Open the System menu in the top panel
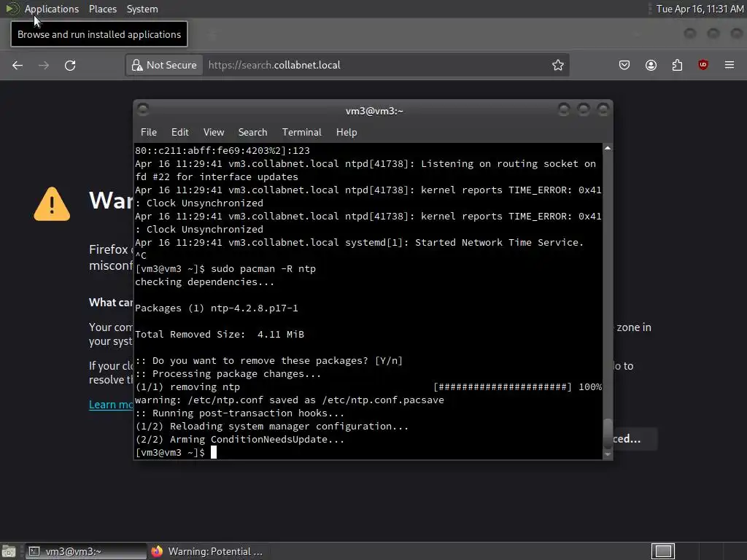Image resolution: width=747 pixels, height=560 pixels. pyautogui.click(x=142, y=9)
